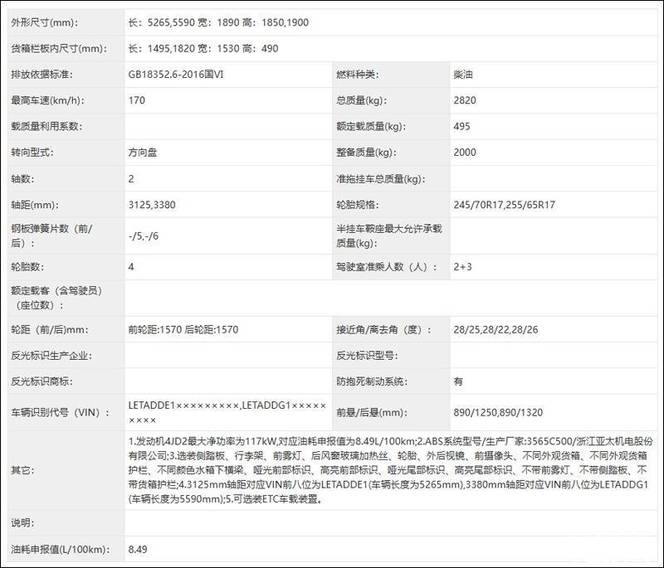Select the 方向盘 value
This screenshot has width=664, height=568.
[143, 152]
